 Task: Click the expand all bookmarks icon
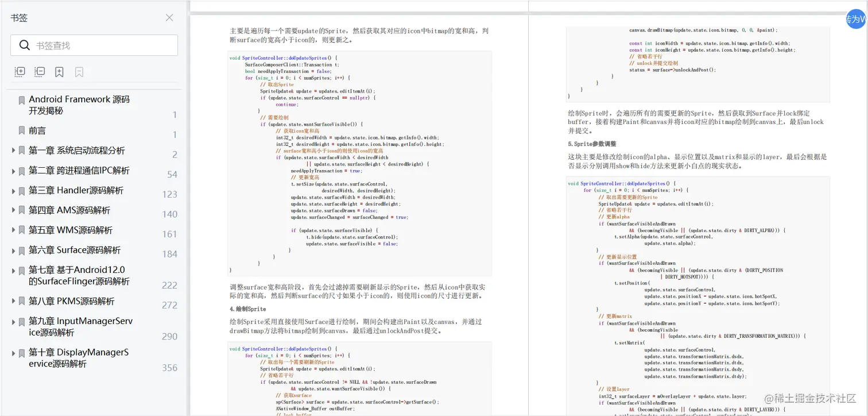(x=19, y=72)
